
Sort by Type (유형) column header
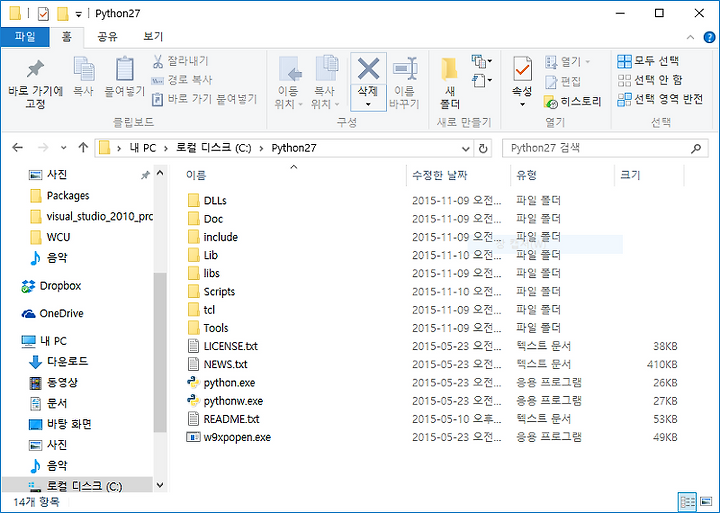click(x=526, y=175)
